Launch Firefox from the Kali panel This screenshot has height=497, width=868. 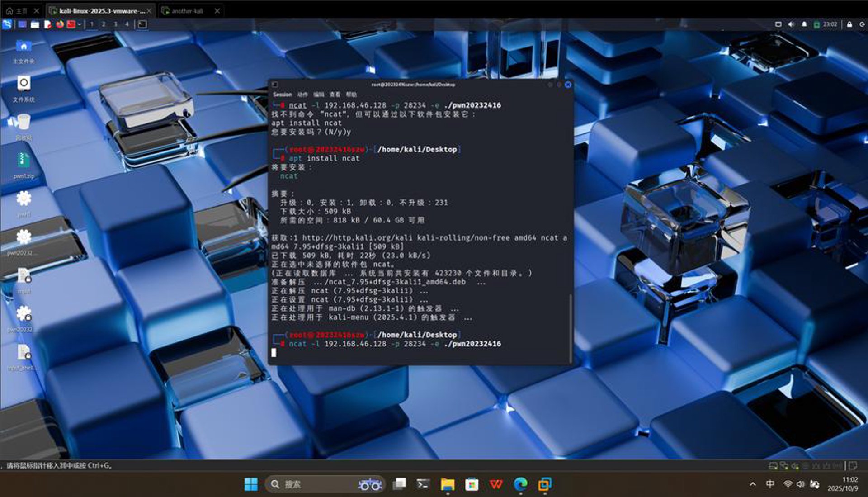tap(60, 24)
